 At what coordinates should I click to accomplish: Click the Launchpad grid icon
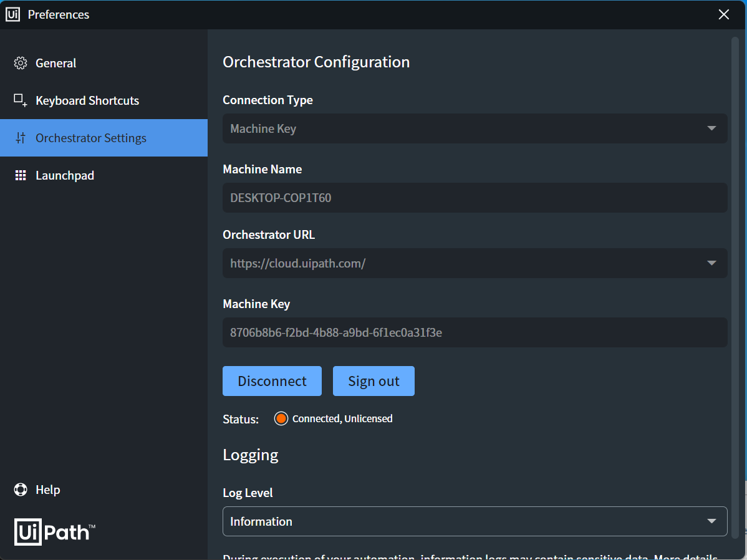pyautogui.click(x=21, y=175)
